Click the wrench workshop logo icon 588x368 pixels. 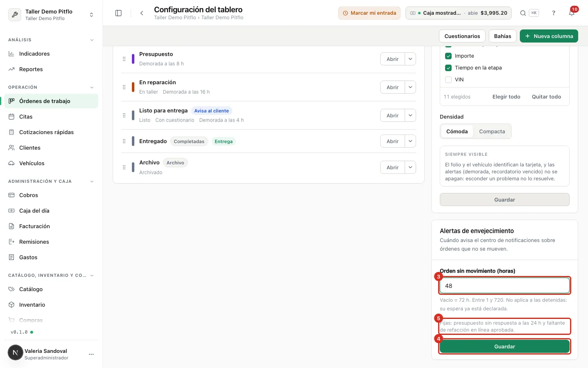click(x=15, y=15)
